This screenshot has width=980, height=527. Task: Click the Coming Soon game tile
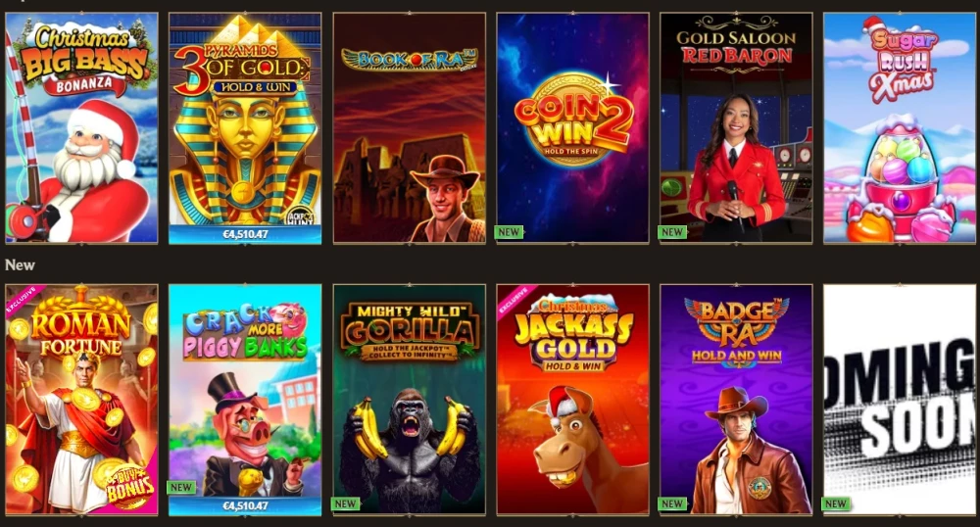(x=900, y=400)
